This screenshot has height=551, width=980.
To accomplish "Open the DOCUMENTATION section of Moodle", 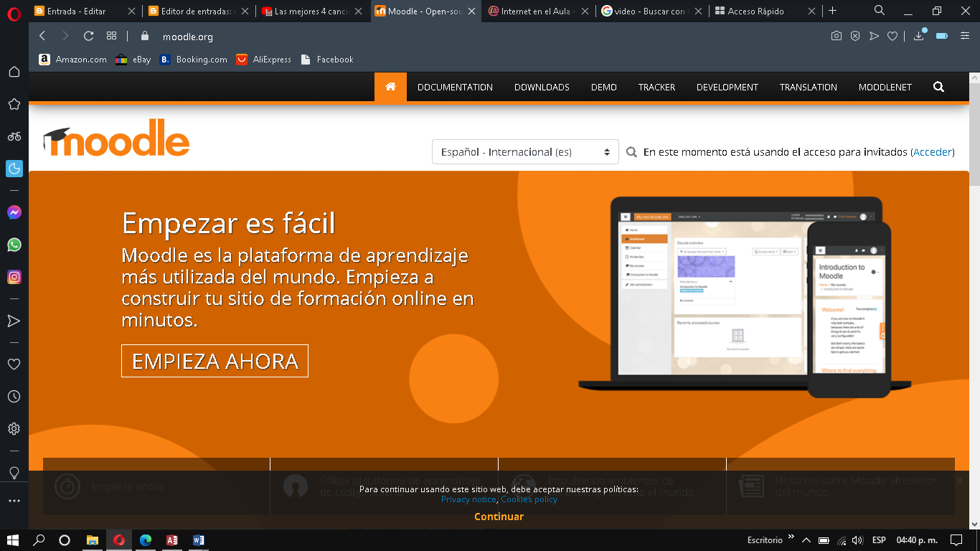I will (455, 86).
